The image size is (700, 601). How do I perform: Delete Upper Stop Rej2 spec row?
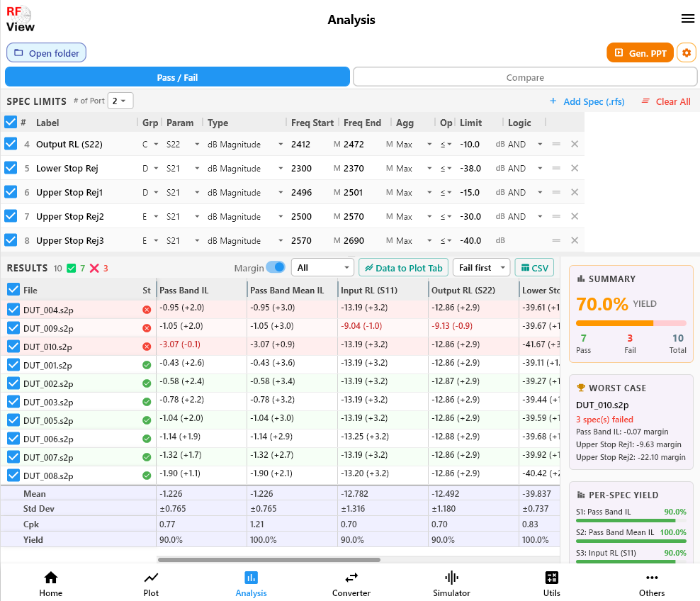[x=575, y=216]
